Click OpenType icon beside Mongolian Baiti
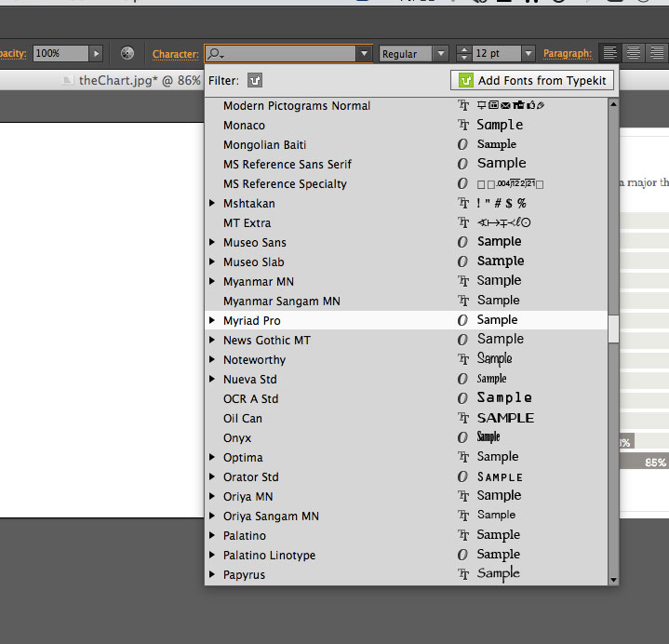This screenshot has height=644, width=669. [x=462, y=144]
